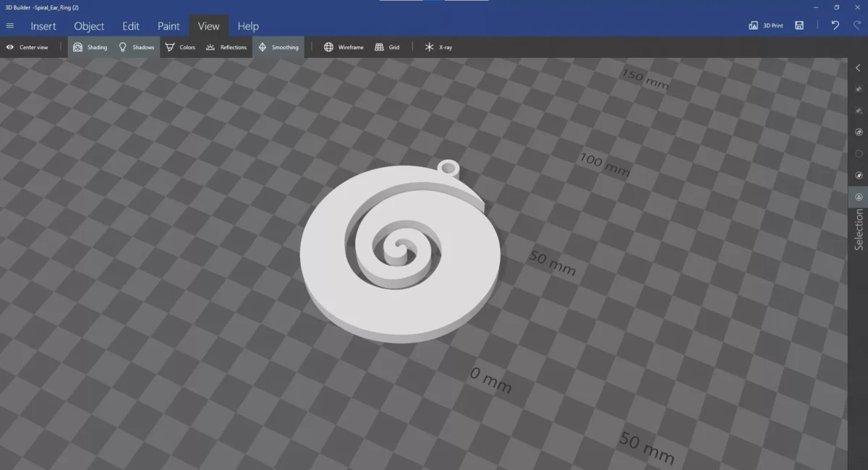Click Center view
This screenshot has height=470, width=868.
pyautogui.click(x=27, y=47)
